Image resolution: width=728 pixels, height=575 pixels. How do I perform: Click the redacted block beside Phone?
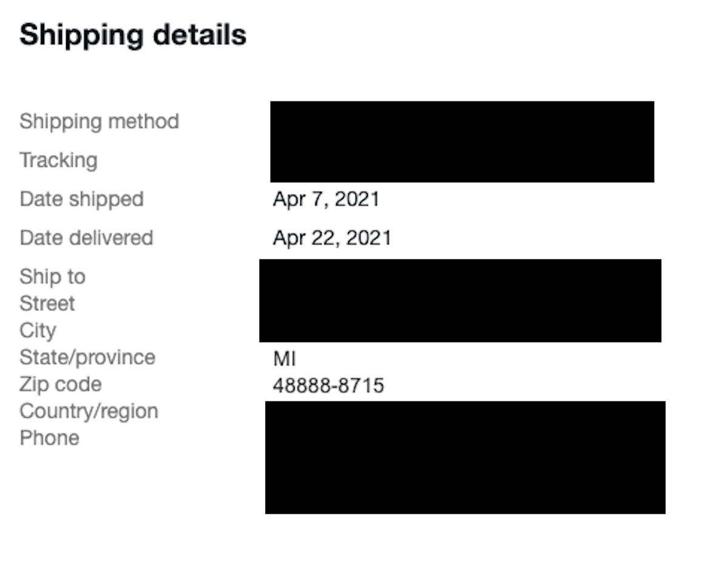point(465,457)
